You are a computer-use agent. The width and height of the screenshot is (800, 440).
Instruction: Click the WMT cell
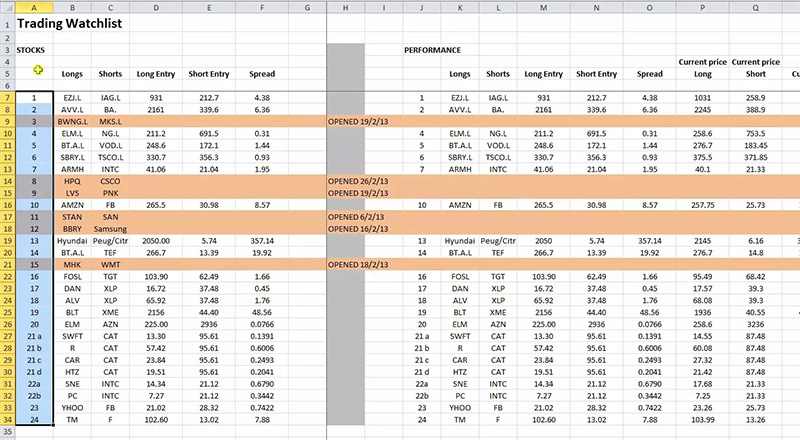point(110,264)
